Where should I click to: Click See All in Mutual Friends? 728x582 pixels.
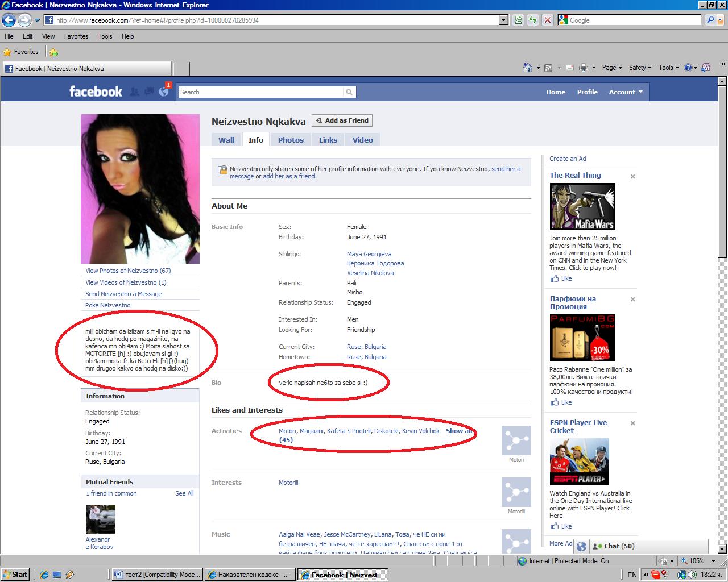[x=184, y=493]
